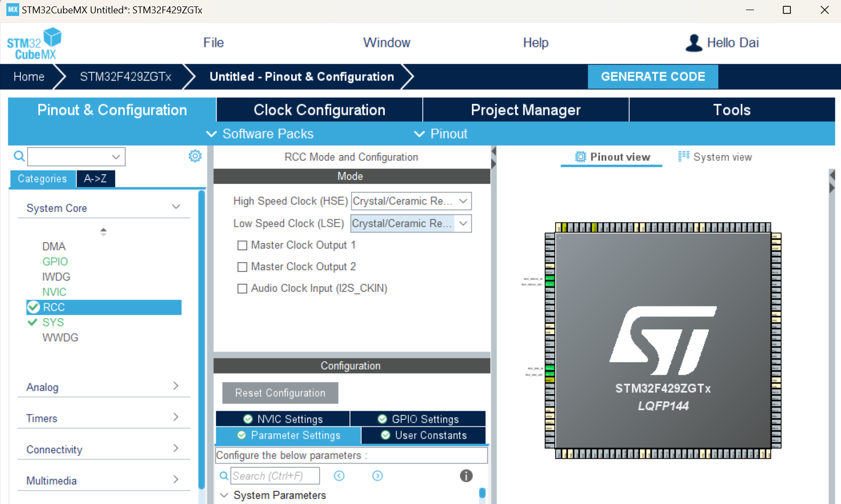841x504 pixels.
Task: Click the parameter information icon
Action: pyautogui.click(x=466, y=476)
